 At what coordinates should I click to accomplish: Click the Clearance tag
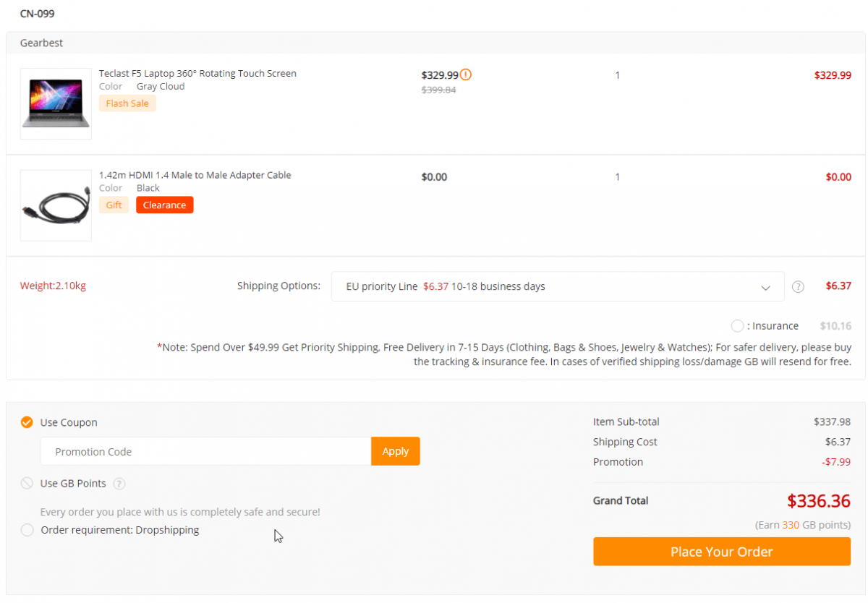point(165,205)
